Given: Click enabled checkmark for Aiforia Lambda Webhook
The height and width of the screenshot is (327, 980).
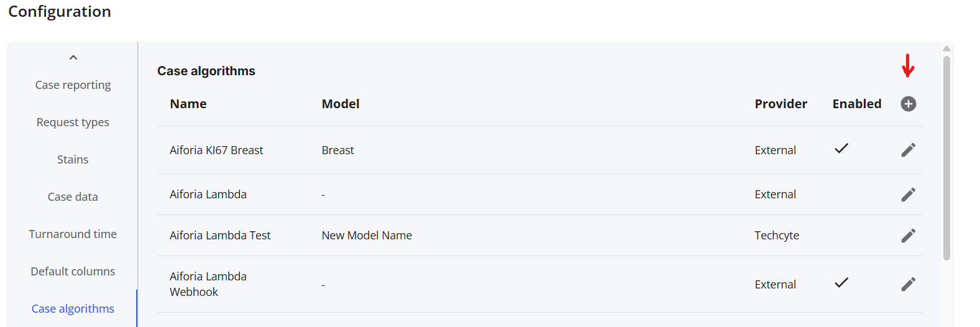Looking at the screenshot, I should 841,283.
